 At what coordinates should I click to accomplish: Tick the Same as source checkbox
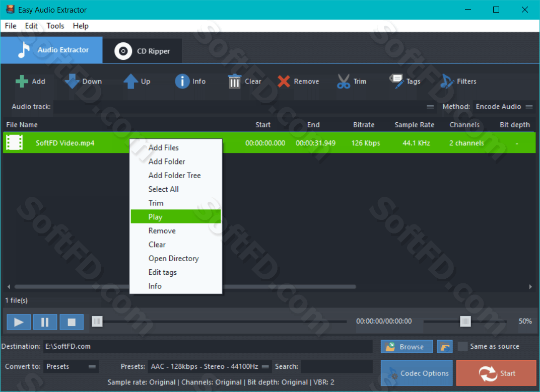pyautogui.click(x=462, y=347)
